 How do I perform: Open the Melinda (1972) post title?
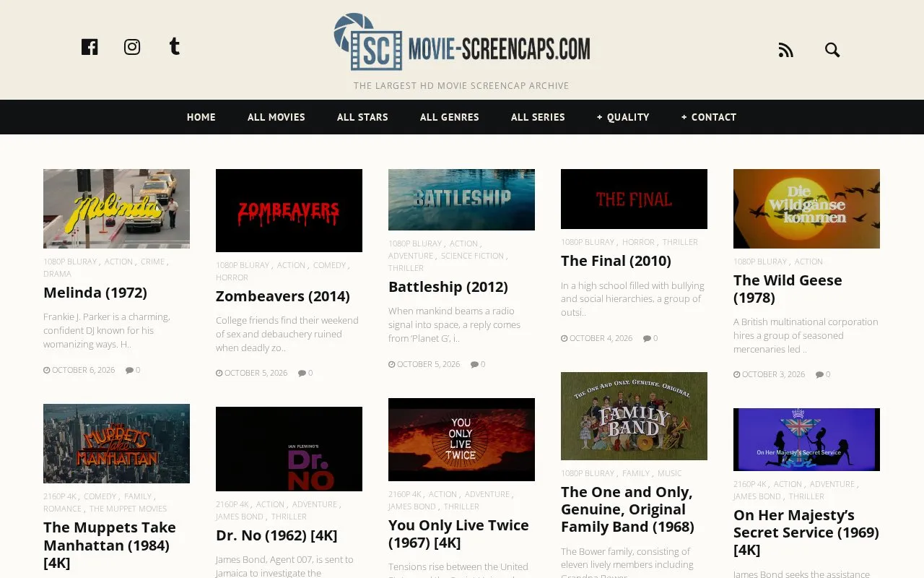coord(95,293)
